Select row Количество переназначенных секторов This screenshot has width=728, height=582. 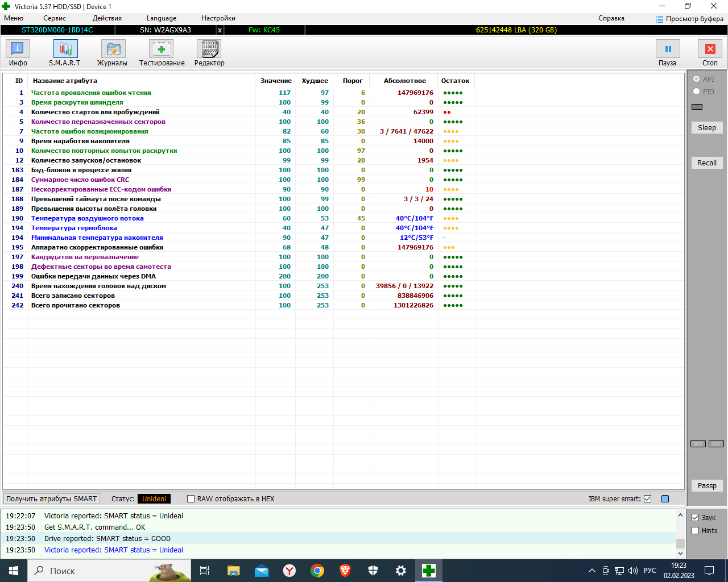tap(344, 122)
